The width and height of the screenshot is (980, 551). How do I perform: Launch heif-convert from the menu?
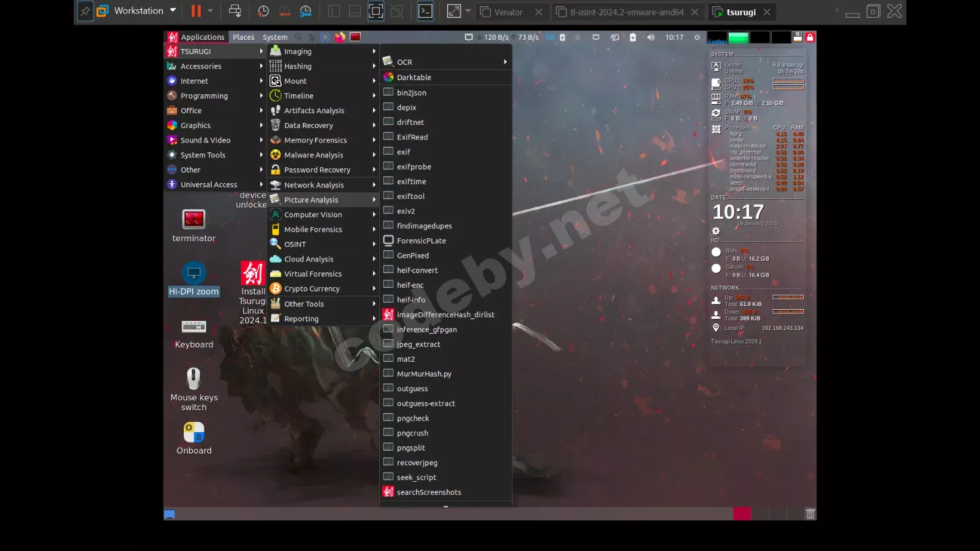tap(445, 270)
